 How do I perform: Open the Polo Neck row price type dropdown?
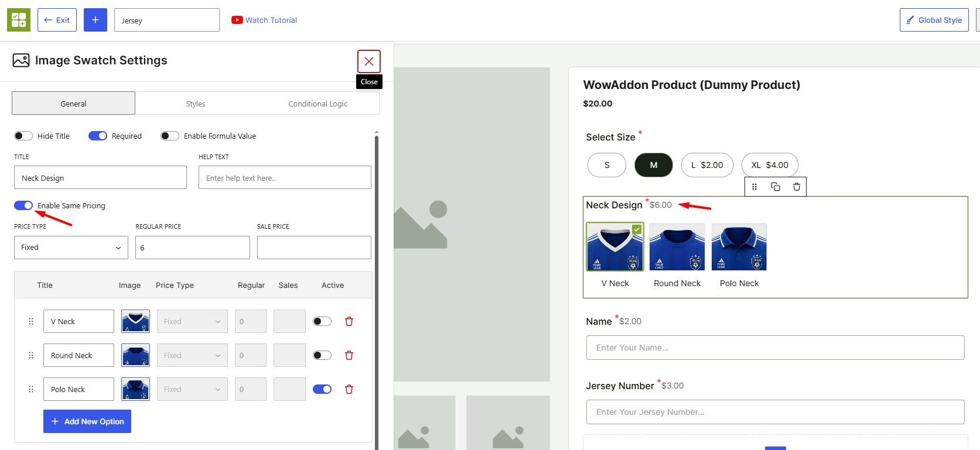192,389
